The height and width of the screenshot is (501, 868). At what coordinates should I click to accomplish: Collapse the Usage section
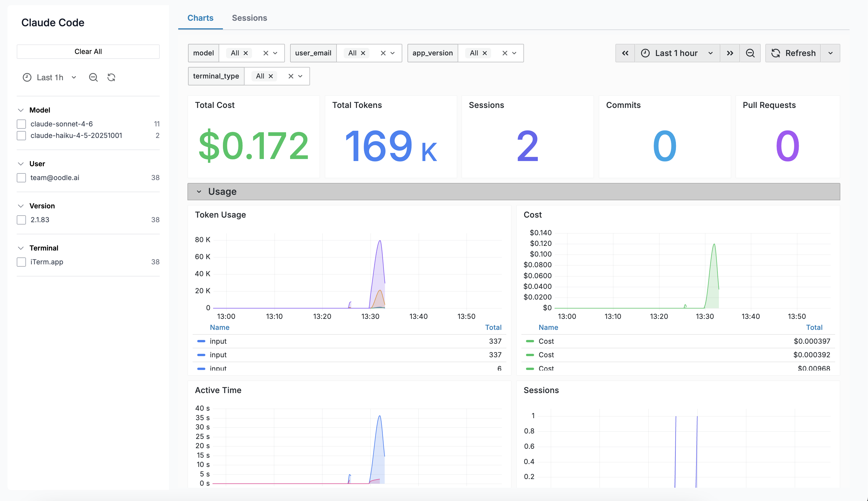click(x=199, y=192)
